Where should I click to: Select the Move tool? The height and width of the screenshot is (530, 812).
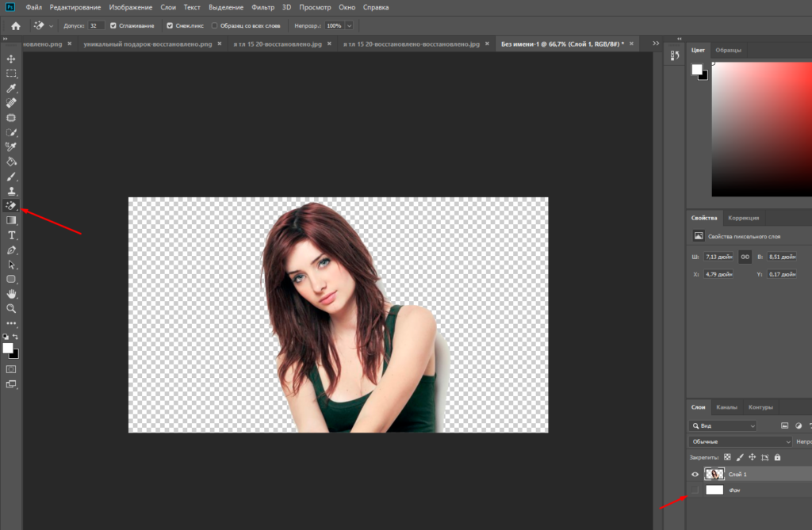(11, 59)
